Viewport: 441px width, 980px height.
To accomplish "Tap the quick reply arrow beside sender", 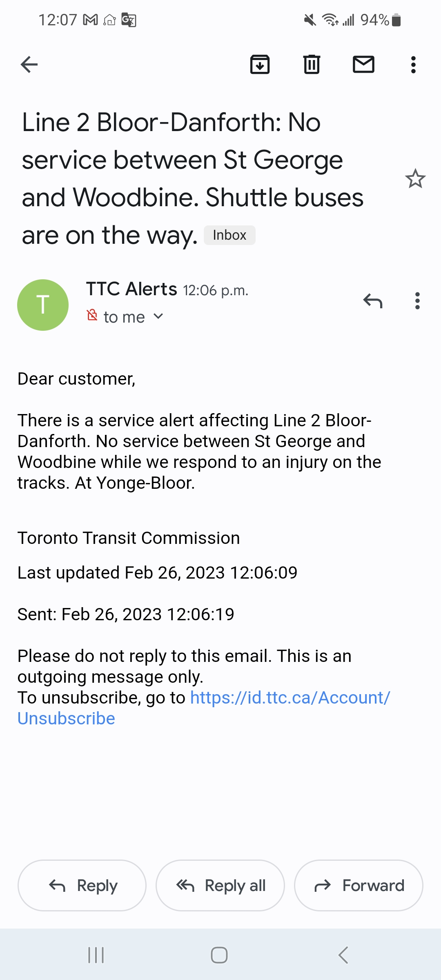I will coord(373,301).
